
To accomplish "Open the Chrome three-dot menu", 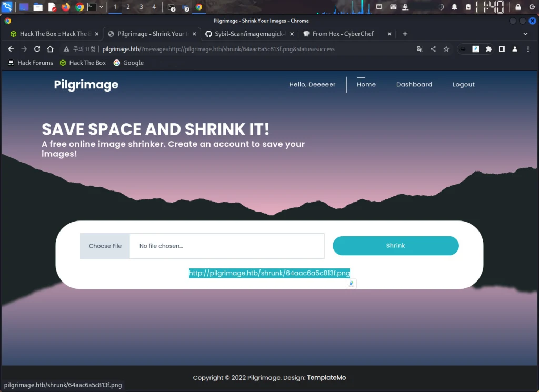I will point(528,49).
